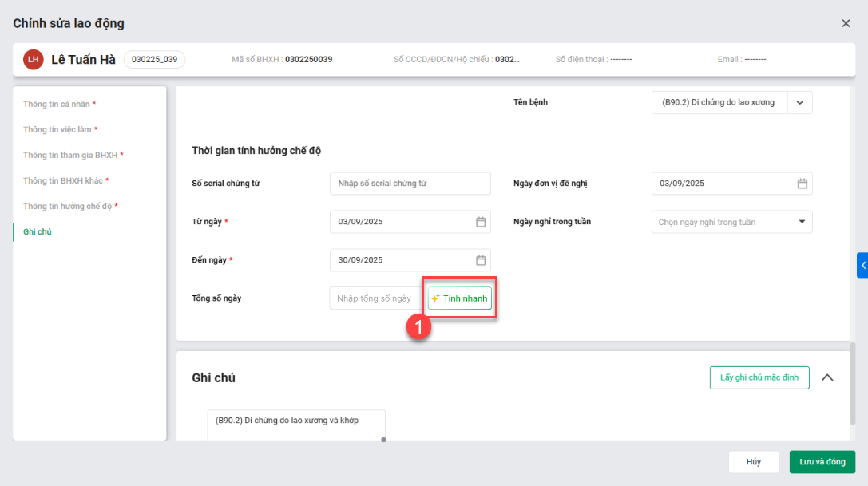The width and height of the screenshot is (868, 486).
Task: Go to Thông tin cá nhân section
Action: (x=59, y=104)
